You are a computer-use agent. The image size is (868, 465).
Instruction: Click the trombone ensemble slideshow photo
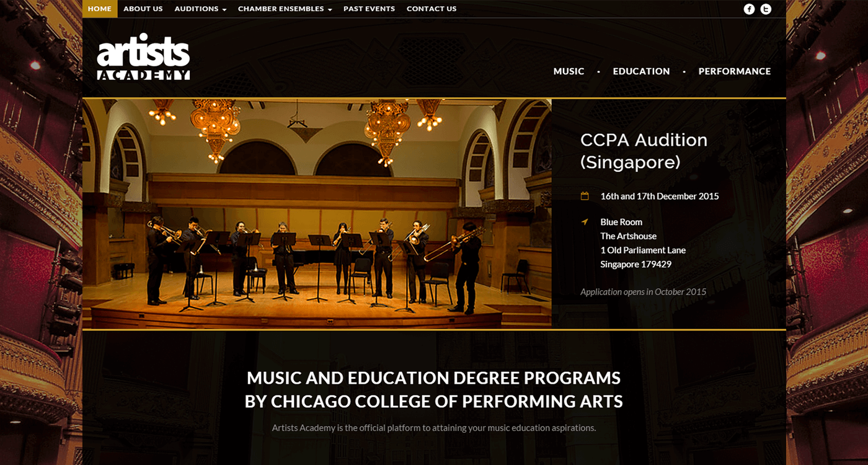tap(317, 213)
